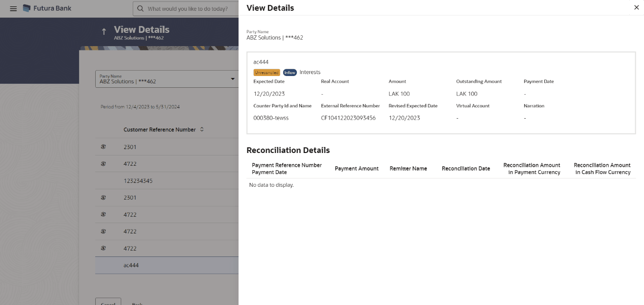Image resolution: width=644 pixels, height=305 pixels.
Task: Sort by Customer Reference Number
Action: click(x=202, y=129)
